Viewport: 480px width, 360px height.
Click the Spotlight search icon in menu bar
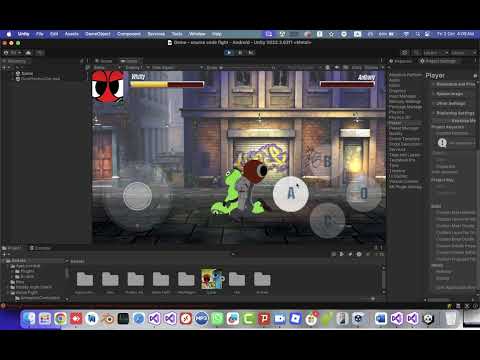(x=418, y=34)
